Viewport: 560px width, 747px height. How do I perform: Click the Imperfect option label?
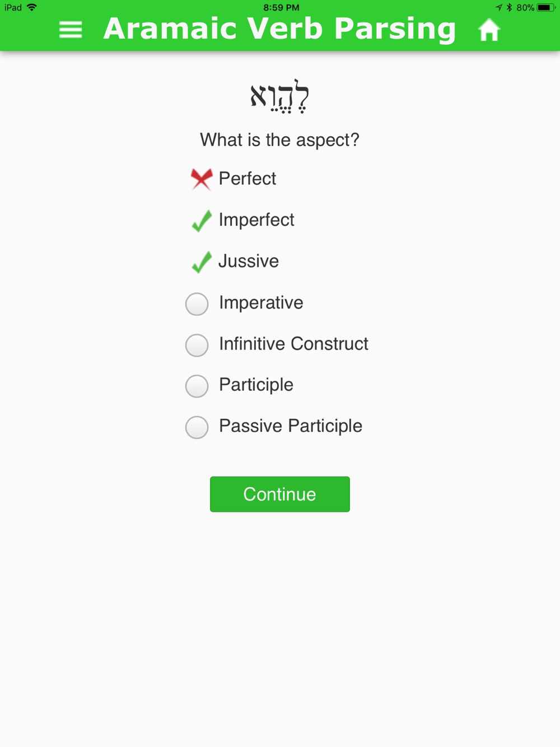[x=256, y=220]
